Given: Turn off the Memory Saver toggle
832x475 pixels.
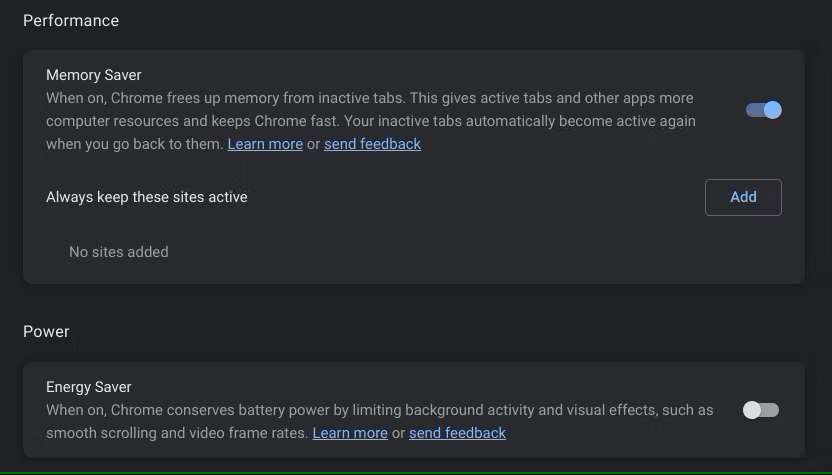Looking at the screenshot, I should [763, 110].
